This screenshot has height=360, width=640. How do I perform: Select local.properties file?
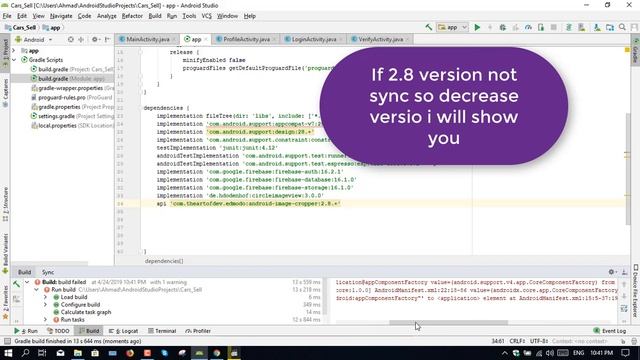pos(72,126)
